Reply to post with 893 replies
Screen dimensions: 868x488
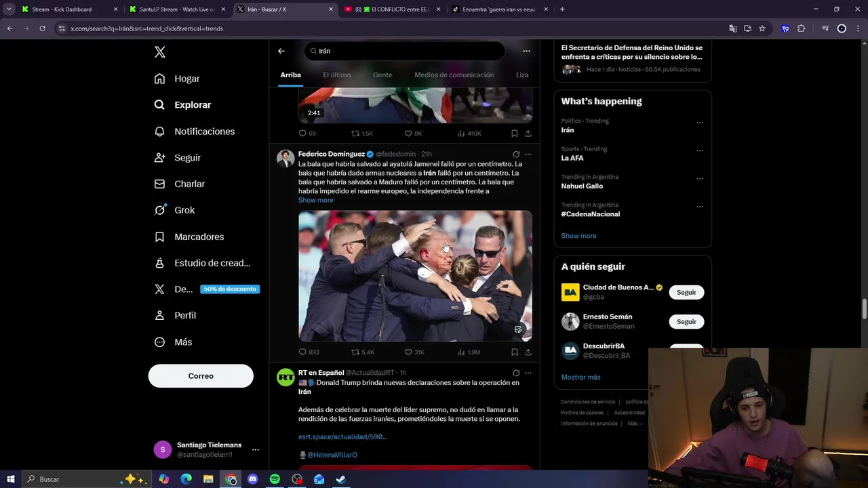[x=309, y=352]
